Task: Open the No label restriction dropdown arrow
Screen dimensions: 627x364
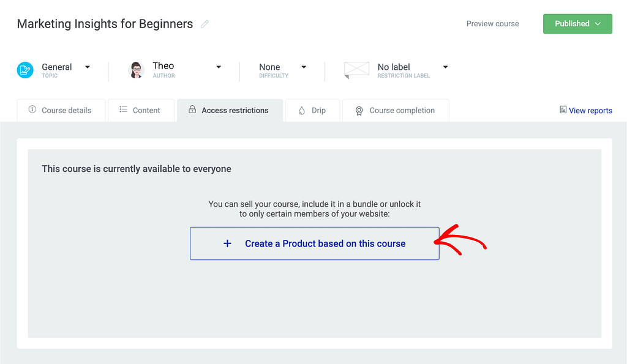Action: 446,67
